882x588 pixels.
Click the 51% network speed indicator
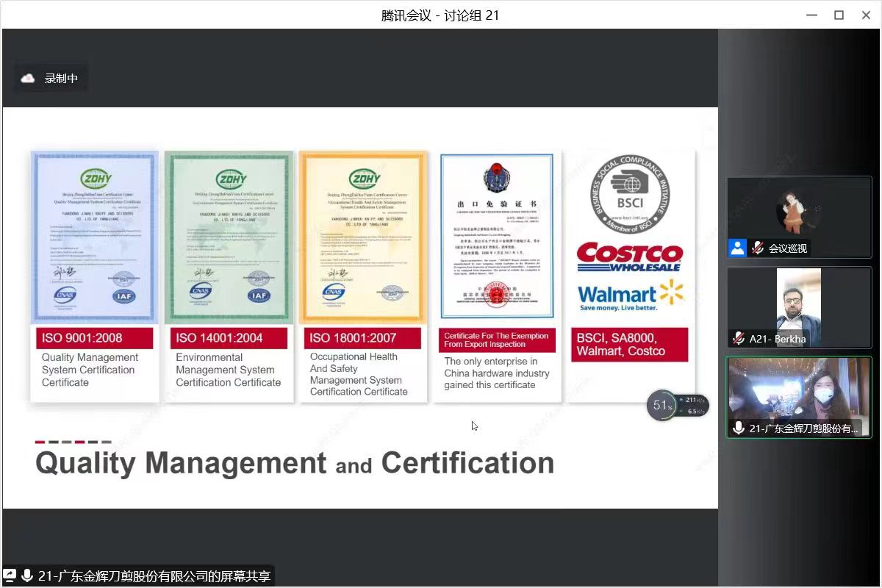point(662,406)
